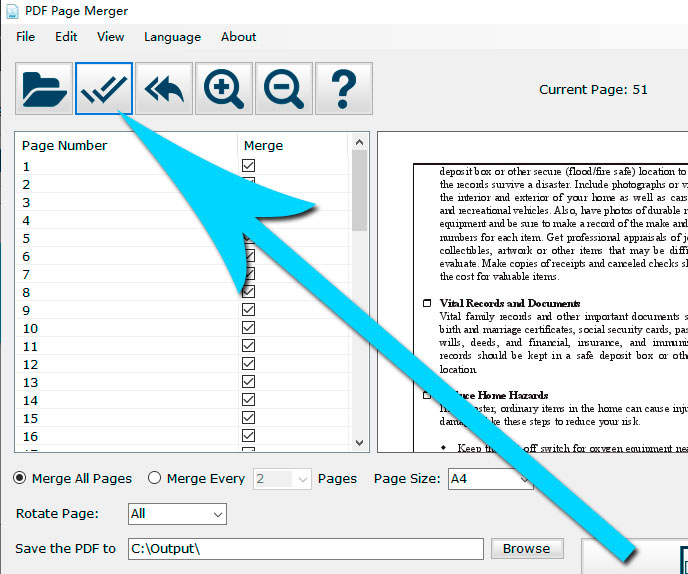
Task: Zoom in with the magnifier plus icon
Action: 224,89
